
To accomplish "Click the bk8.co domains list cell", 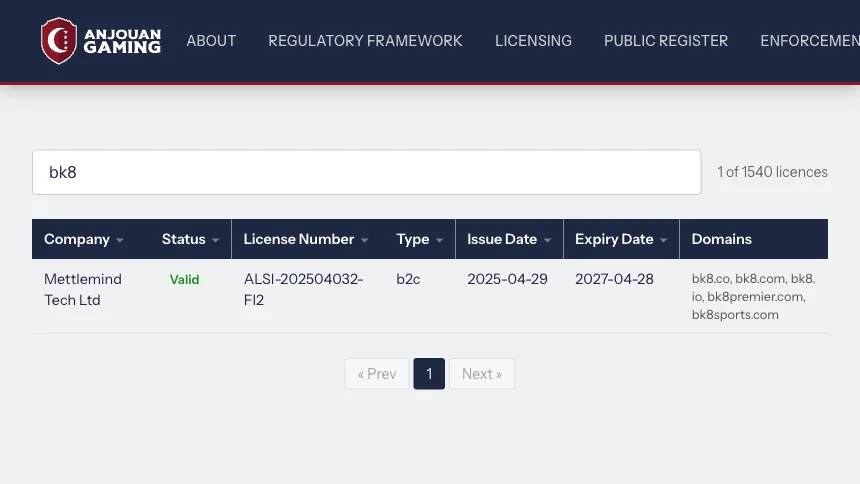I will [x=753, y=296].
